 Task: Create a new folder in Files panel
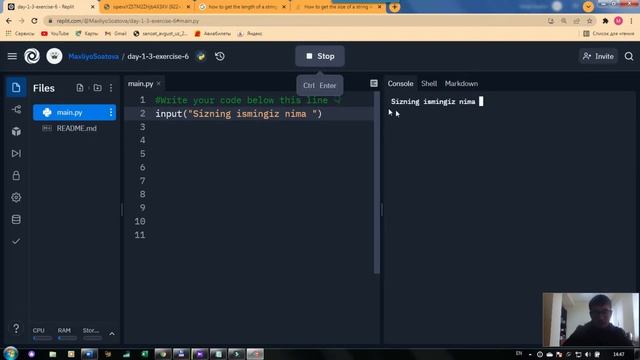click(97, 88)
